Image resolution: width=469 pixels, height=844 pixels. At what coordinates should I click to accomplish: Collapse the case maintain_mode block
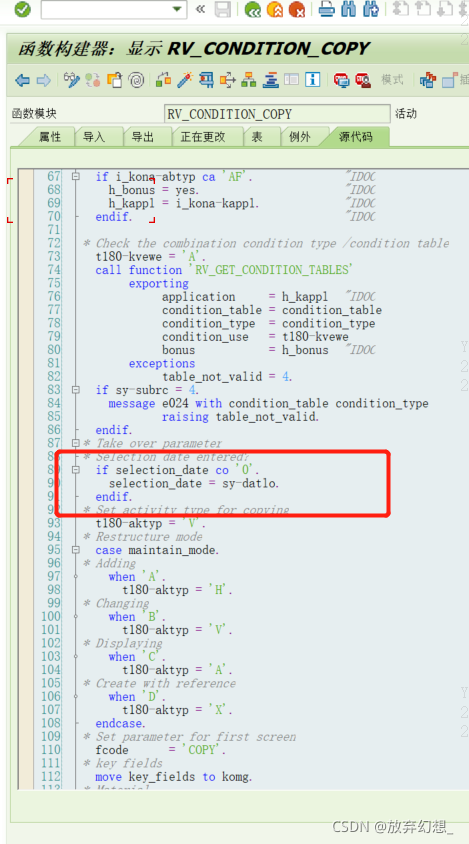click(76, 550)
